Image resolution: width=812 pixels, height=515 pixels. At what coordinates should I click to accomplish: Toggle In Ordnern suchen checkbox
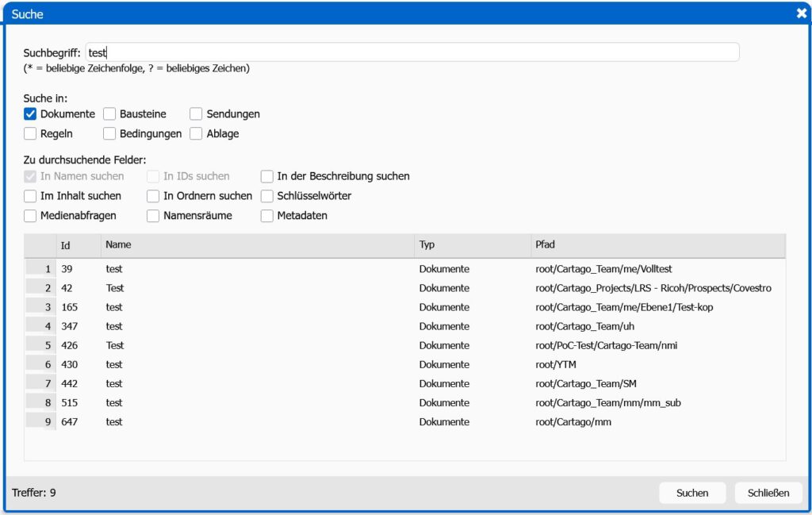pyautogui.click(x=153, y=196)
